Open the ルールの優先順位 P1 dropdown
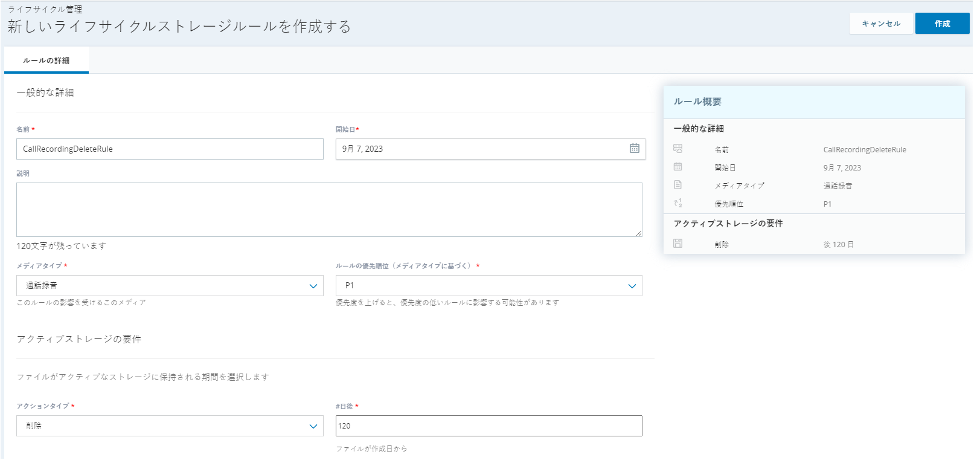Image resolution: width=980 pixels, height=466 pixels. coord(488,285)
